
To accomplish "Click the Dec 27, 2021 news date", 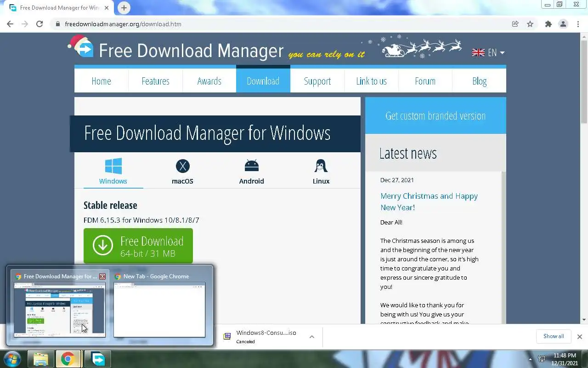I will click(397, 180).
